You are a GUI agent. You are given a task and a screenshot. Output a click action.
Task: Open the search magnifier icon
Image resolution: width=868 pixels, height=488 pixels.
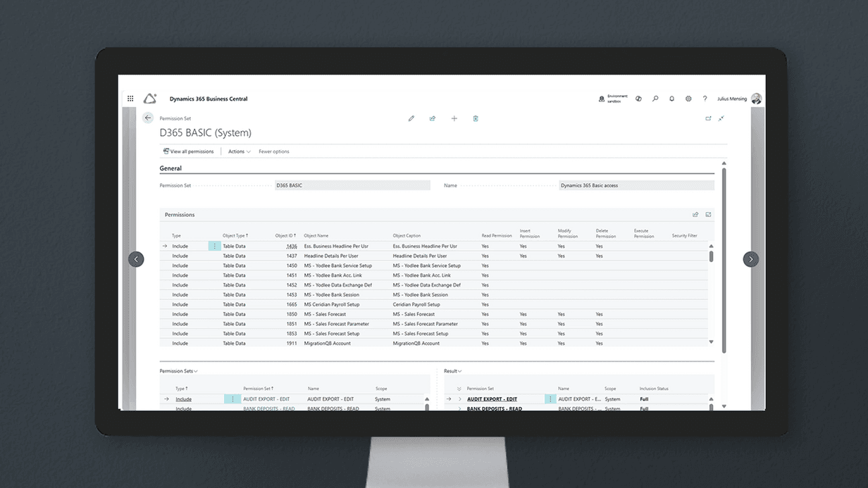point(655,99)
